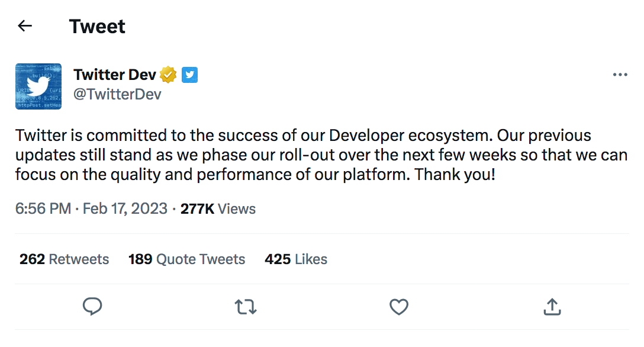Open the 189 Quote Tweets list
This screenshot has width=644, height=347.
[186, 259]
